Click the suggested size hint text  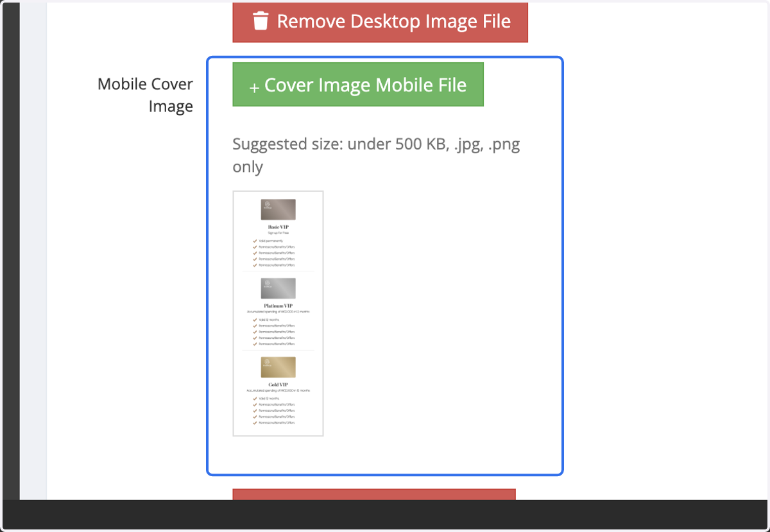point(376,155)
